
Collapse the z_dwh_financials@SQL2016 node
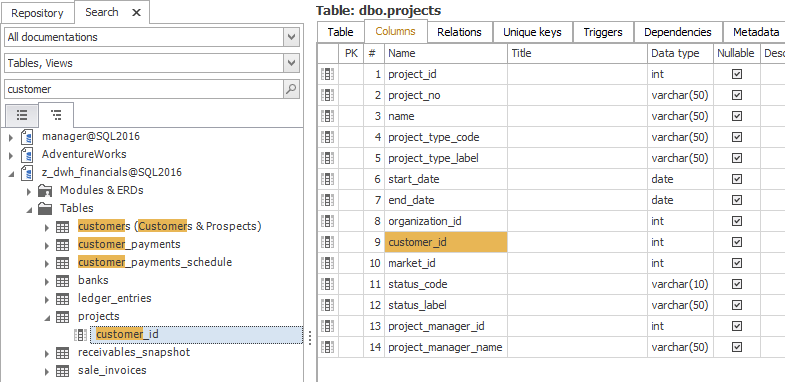coord(11,174)
